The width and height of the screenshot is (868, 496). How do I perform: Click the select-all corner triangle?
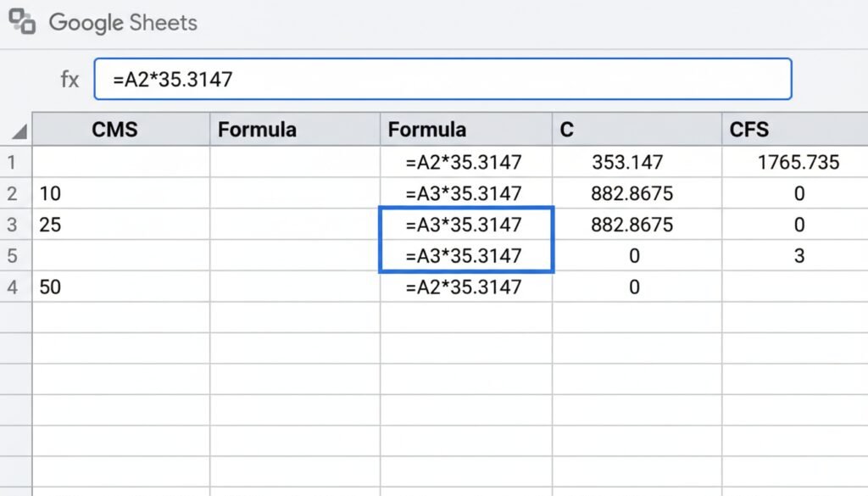click(19, 131)
